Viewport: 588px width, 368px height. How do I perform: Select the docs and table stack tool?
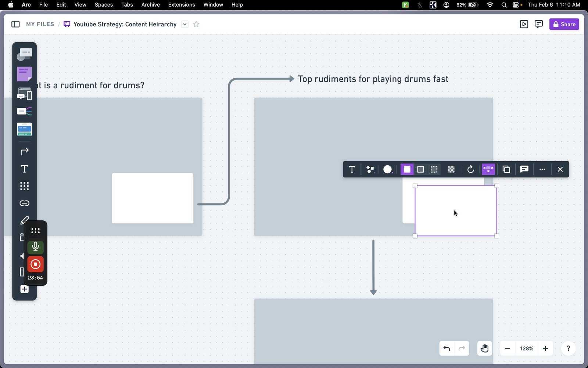click(24, 129)
